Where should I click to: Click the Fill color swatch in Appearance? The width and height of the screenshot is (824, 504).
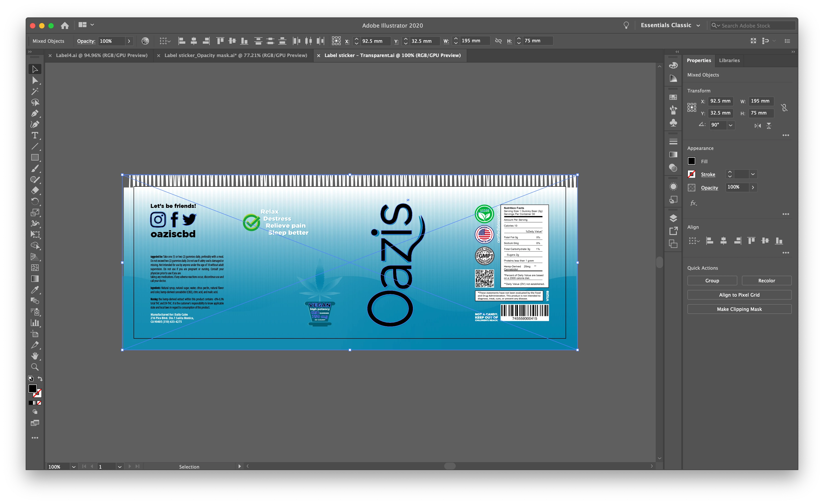pyautogui.click(x=691, y=161)
